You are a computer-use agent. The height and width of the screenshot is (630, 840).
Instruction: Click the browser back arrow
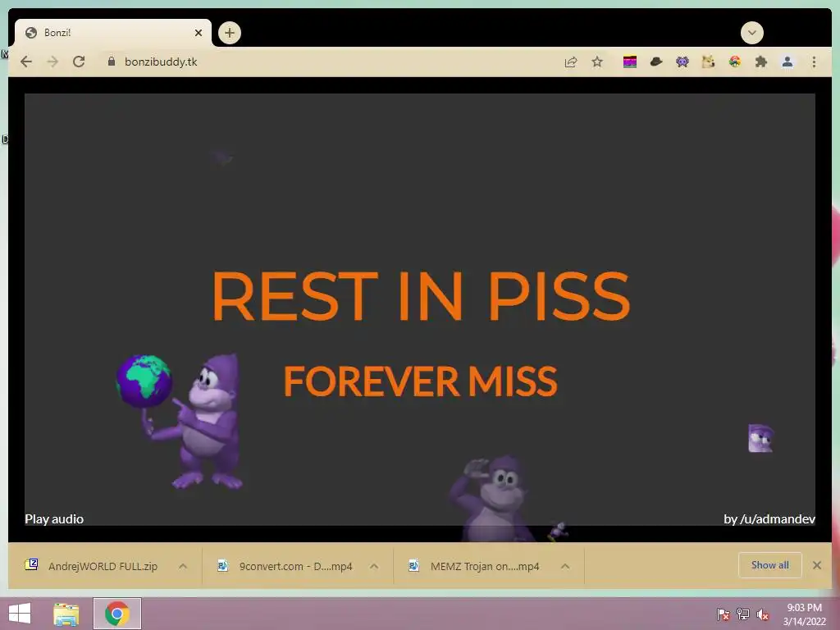coord(25,62)
